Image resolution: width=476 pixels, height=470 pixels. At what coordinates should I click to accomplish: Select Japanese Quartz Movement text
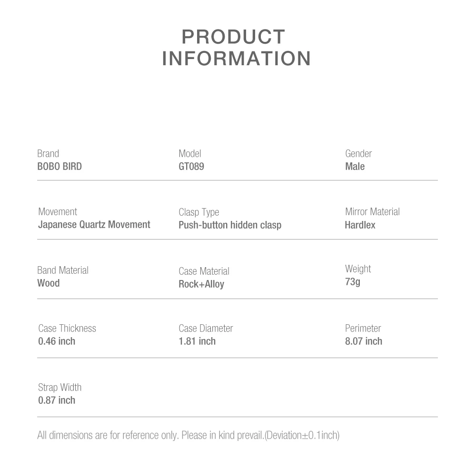pyautogui.click(x=94, y=225)
